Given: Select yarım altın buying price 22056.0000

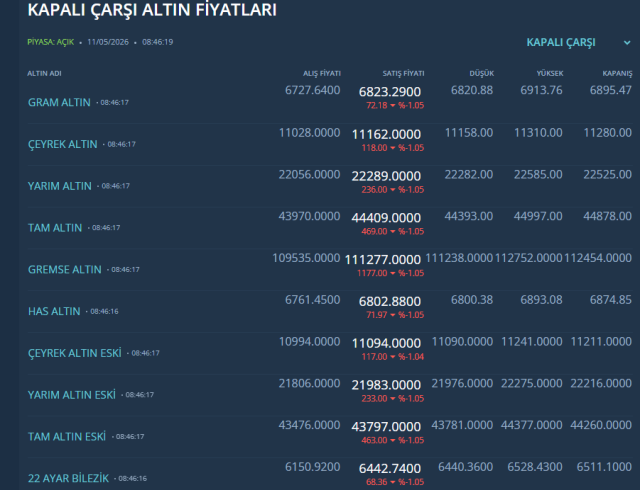Looking at the screenshot, I should [x=309, y=175].
